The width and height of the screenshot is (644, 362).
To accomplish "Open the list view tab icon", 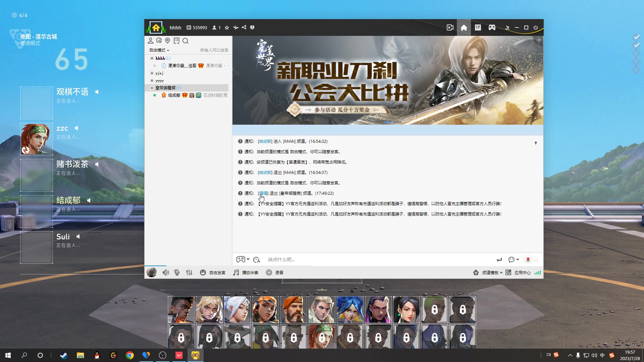I will coord(478,27).
